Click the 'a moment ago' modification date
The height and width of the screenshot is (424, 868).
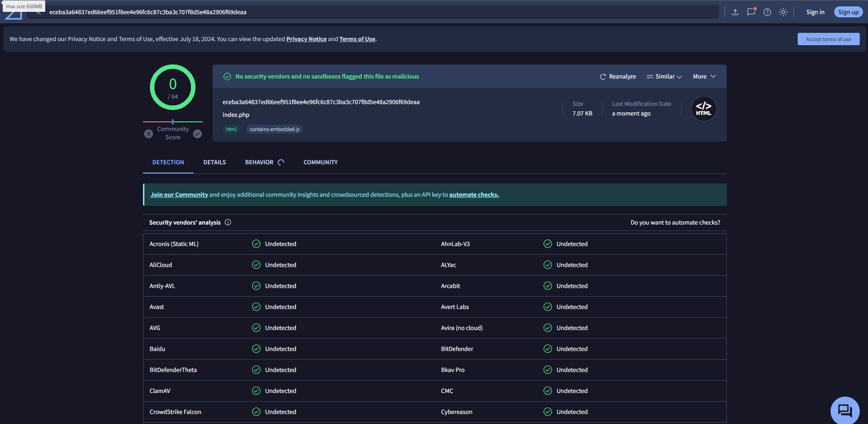pyautogui.click(x=631, y=114)
